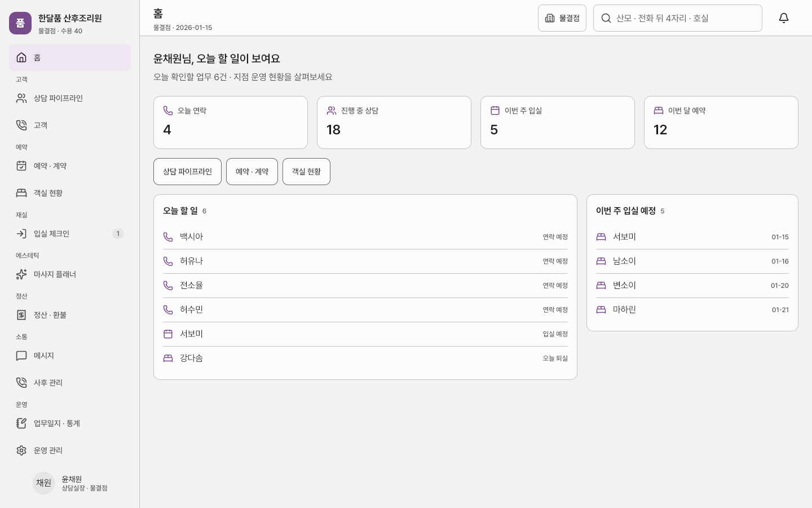Click the 업무일지·통계 notebook icon

pos(21,423)
